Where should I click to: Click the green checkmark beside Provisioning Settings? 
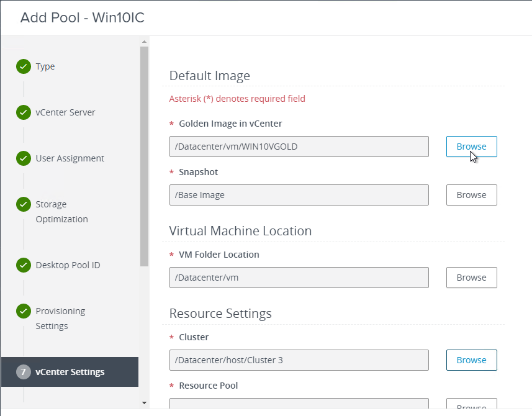[24, 311]
